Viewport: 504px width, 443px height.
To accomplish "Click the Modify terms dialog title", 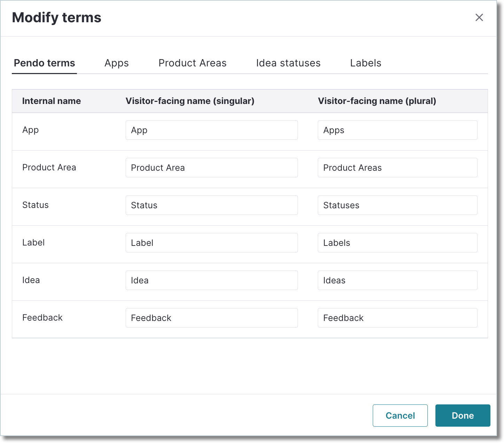I will [57, 17].
